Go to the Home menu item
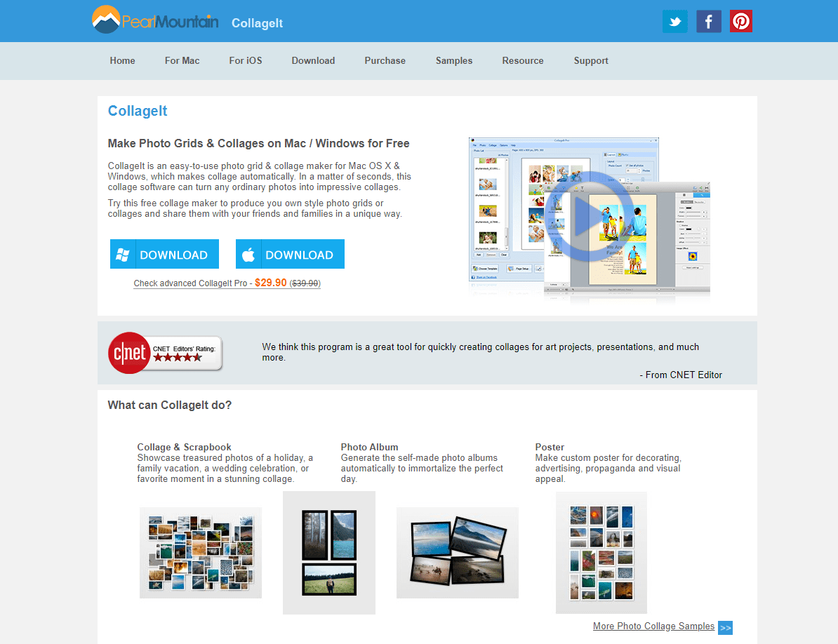 point(122,61)
